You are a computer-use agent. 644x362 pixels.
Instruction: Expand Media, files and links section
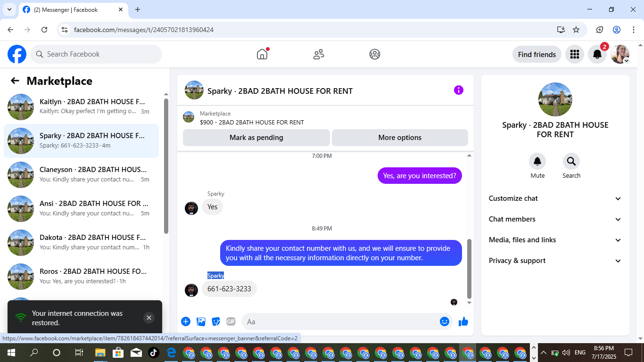pos(555,240)
